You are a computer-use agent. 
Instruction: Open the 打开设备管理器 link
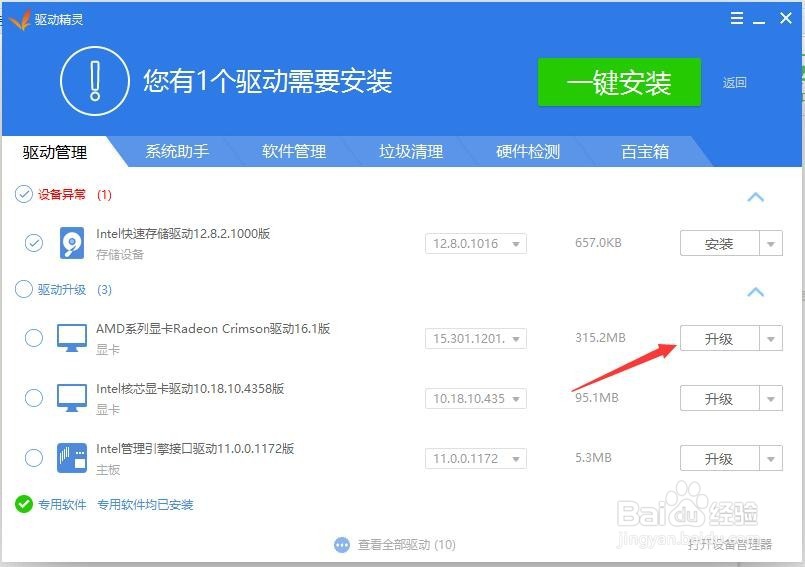[x=730, y=544]
